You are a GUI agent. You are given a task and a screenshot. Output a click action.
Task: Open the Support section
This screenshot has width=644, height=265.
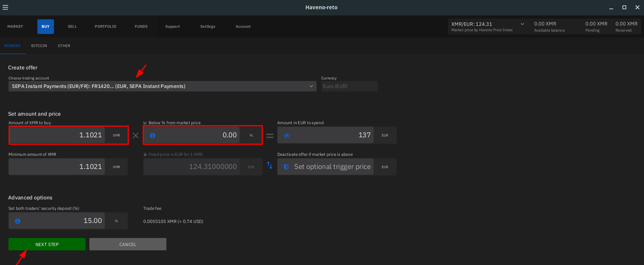[173, 27]
